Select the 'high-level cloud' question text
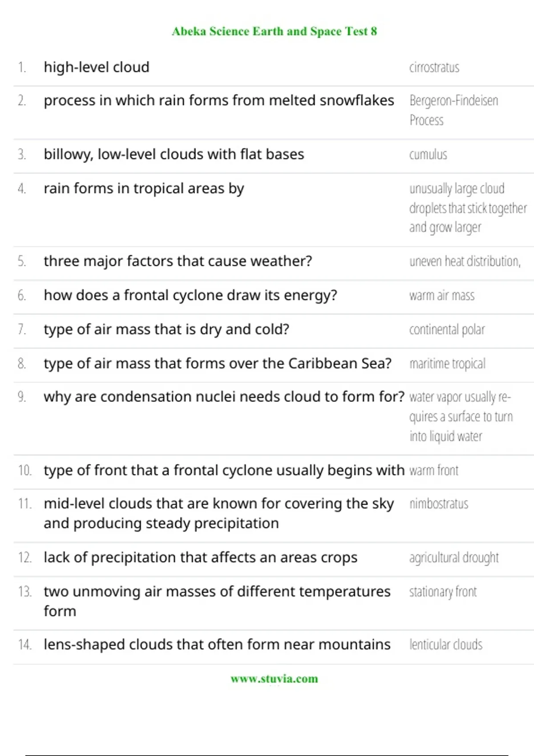 coord(97,67)
